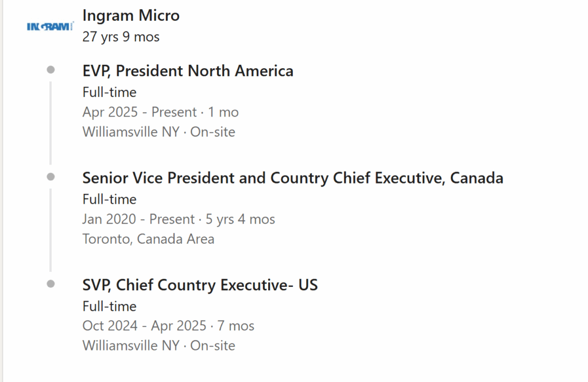Open the Senior Vice President and Country Chief Executive title
The height and width of the screenshot is (382, 588).
pyautogui.click(x=293, y=178)
